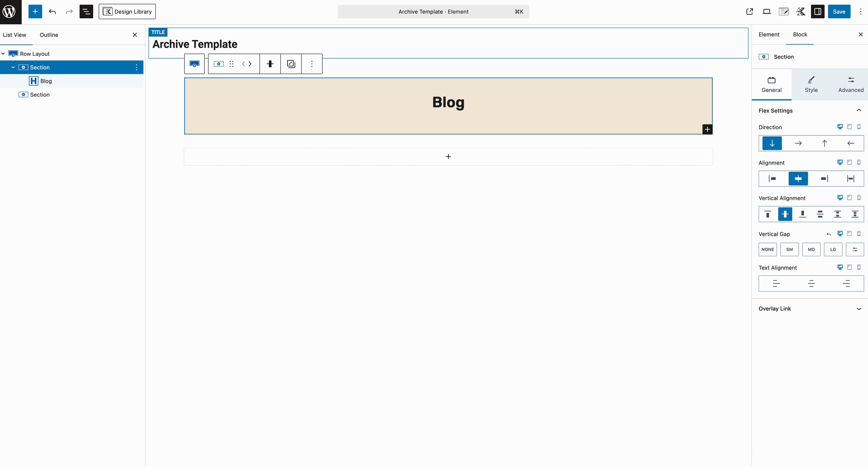Viewport: 868px width, 467px height.
Task: Click the WordPress logo icon
Action: tap(9, 11)
